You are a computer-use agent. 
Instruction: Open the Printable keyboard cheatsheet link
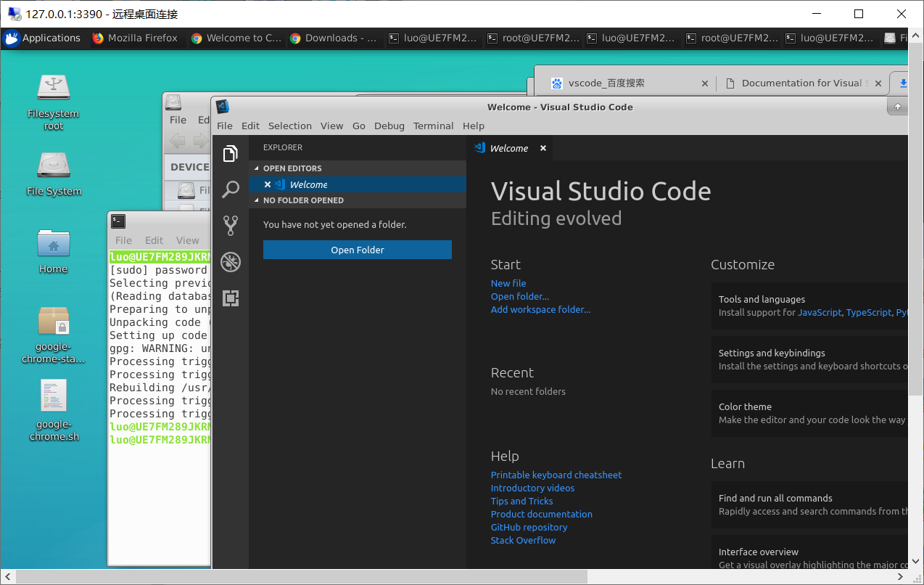tap(556, 475)
